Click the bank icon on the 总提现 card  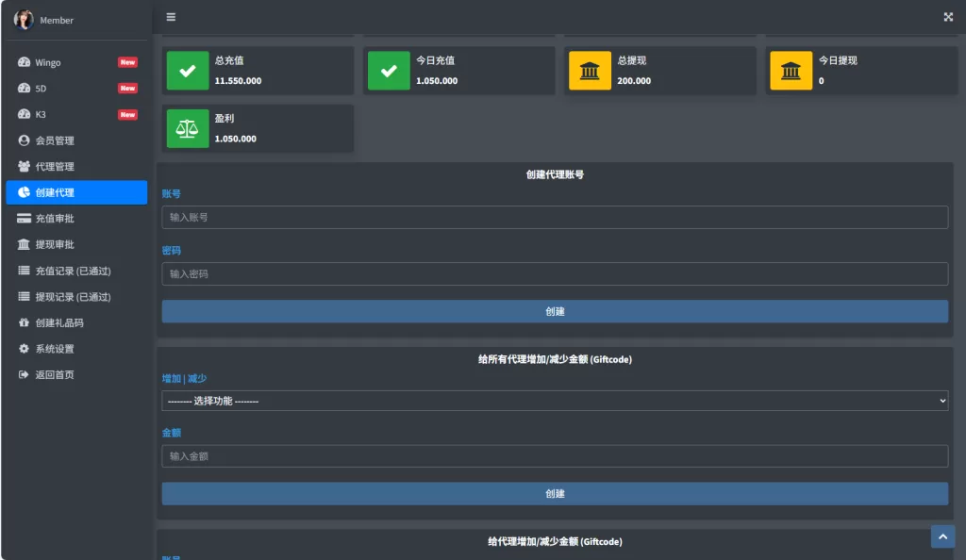click(590, 72)
